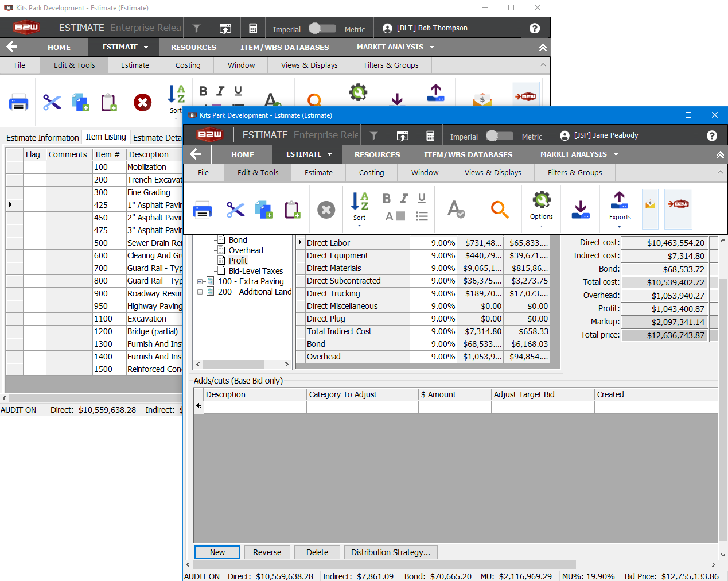Click the New button
This screenshot has width=728, height=581.
click(217, 552)
